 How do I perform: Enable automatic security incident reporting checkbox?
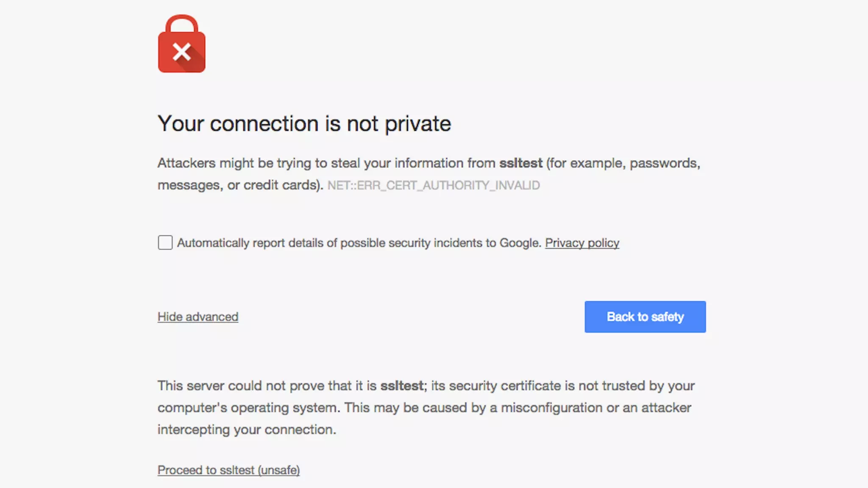click(x=165, y=243)
